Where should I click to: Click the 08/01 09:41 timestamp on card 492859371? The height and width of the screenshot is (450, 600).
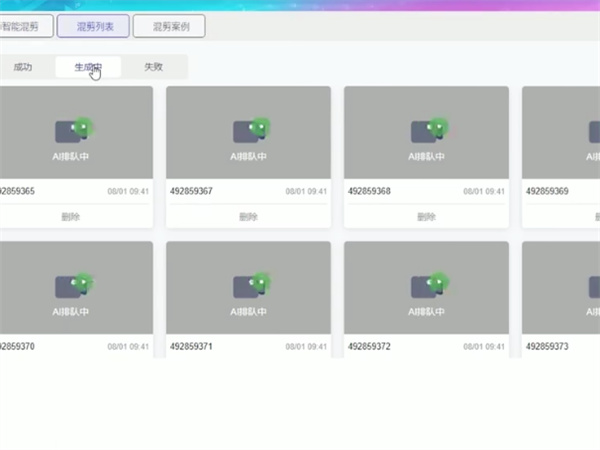tap(306, 347)
